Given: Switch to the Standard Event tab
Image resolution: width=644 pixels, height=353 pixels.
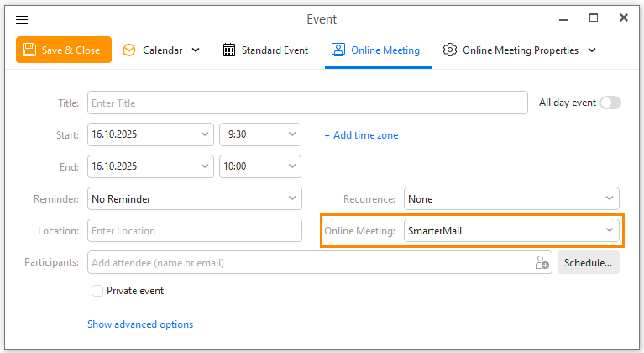Looking at the screenshot, I should click(275, 50).
